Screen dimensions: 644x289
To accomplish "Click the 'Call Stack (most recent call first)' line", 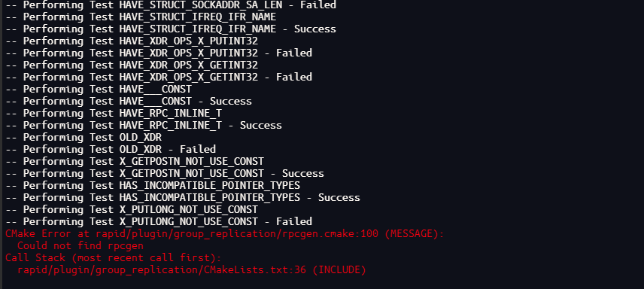I will pos(114,257).
